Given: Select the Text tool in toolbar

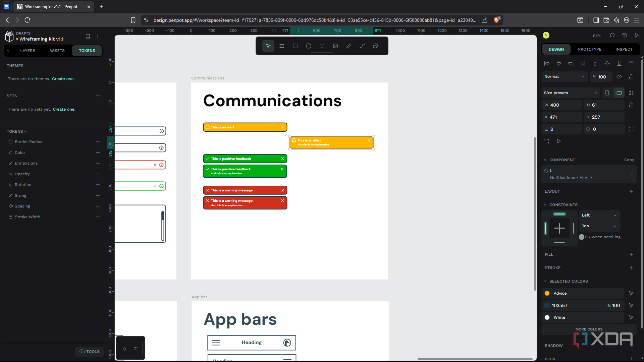Looking at the screenshot, I should [x=322, y=46].
